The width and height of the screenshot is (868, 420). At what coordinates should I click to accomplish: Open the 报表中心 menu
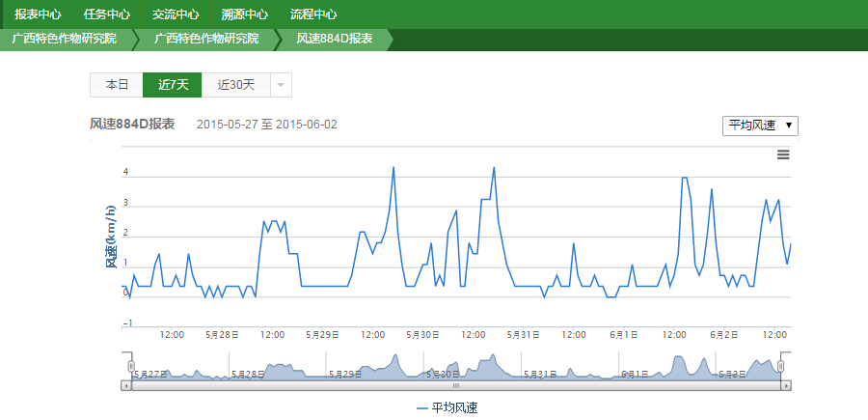click(39, 14)
